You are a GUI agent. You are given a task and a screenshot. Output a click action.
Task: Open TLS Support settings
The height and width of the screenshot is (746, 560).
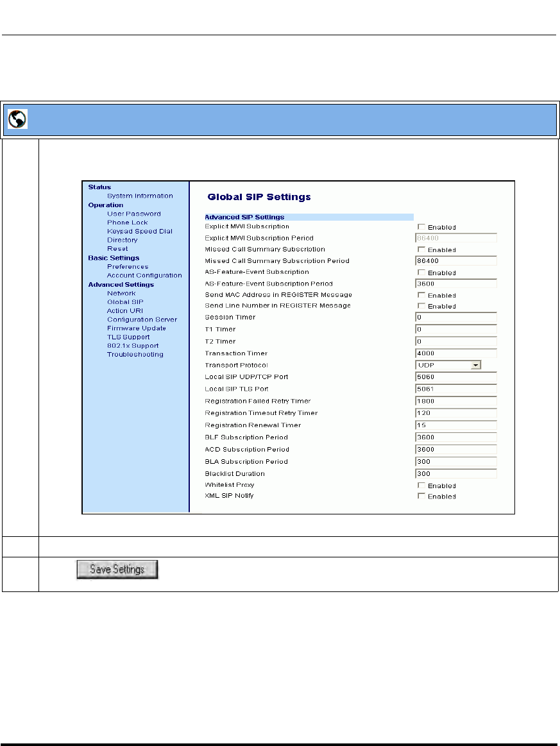128,337
